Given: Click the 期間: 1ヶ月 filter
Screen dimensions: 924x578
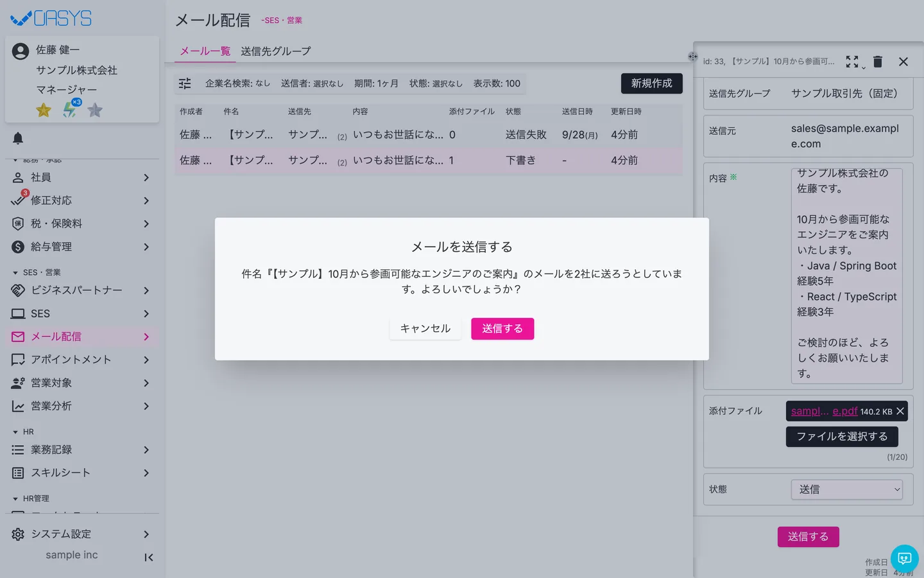Looking at the screenshot, I should 376,83.
